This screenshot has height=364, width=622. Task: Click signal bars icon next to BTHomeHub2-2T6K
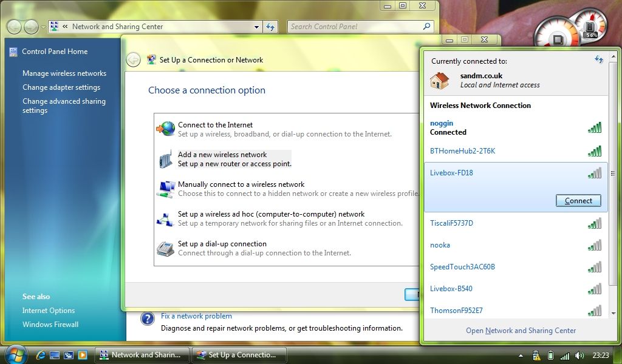[x=595, y=151]
